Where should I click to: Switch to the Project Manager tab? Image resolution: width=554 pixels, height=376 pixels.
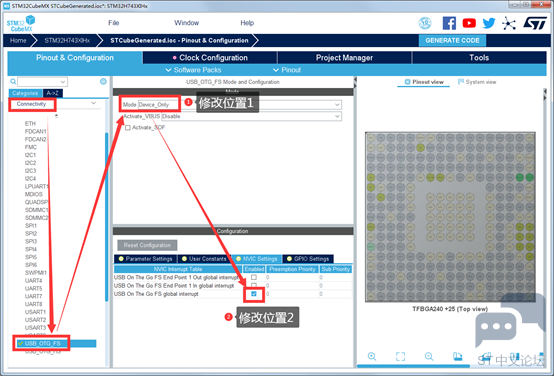coord(344,58)
